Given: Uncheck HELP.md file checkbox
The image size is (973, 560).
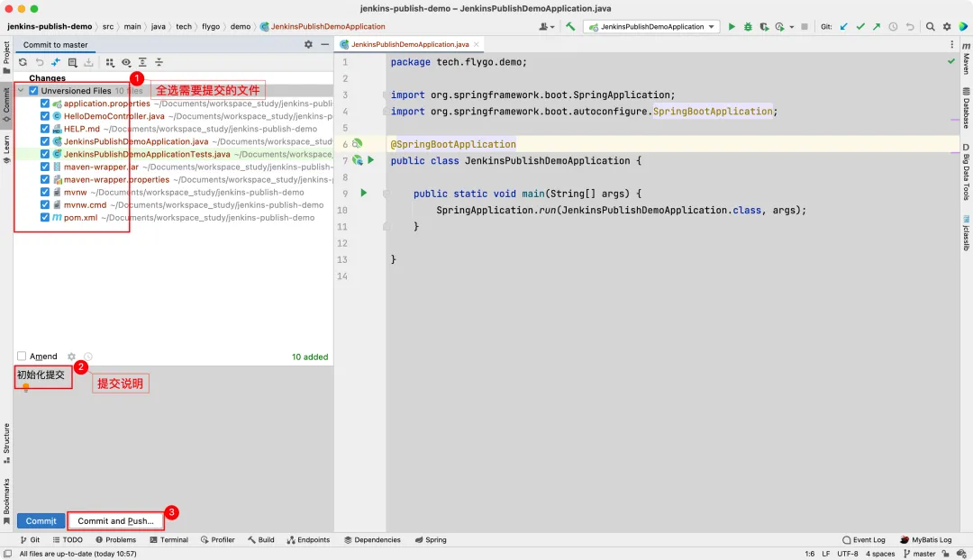Looking at the screenshot, I should tap(45, 129).
